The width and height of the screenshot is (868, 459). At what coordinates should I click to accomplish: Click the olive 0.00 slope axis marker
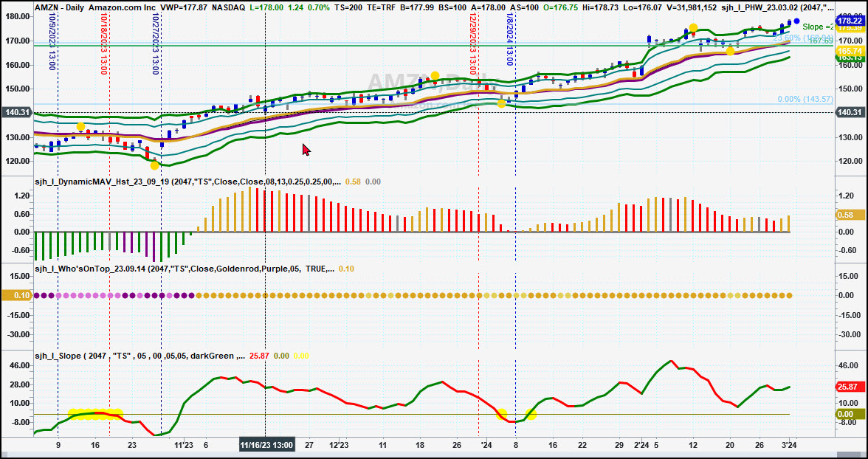pyautogui.click(x=849, y=414)
